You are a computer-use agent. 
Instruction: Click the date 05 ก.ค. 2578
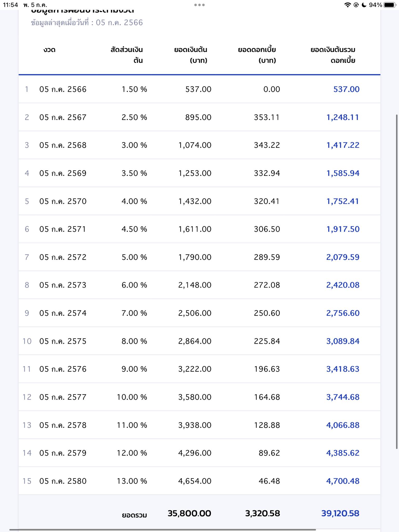pyautogui.click(x=63, y=425)
